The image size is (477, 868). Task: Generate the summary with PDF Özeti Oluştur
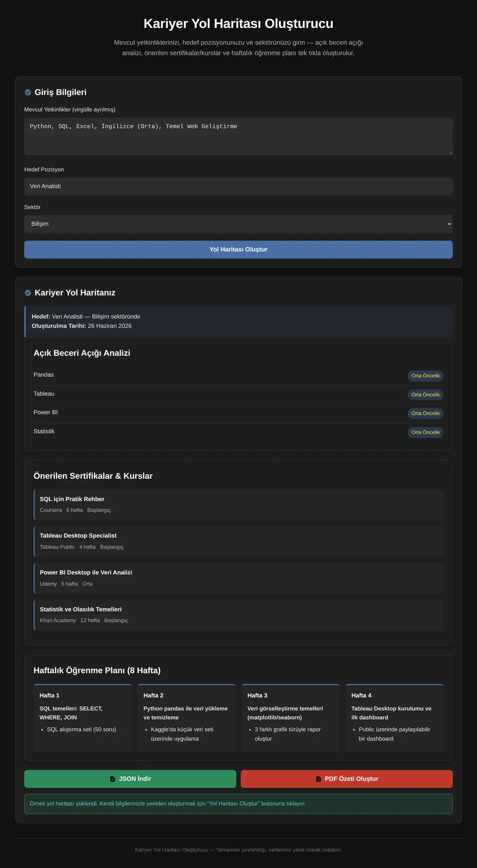click(347, 779)
